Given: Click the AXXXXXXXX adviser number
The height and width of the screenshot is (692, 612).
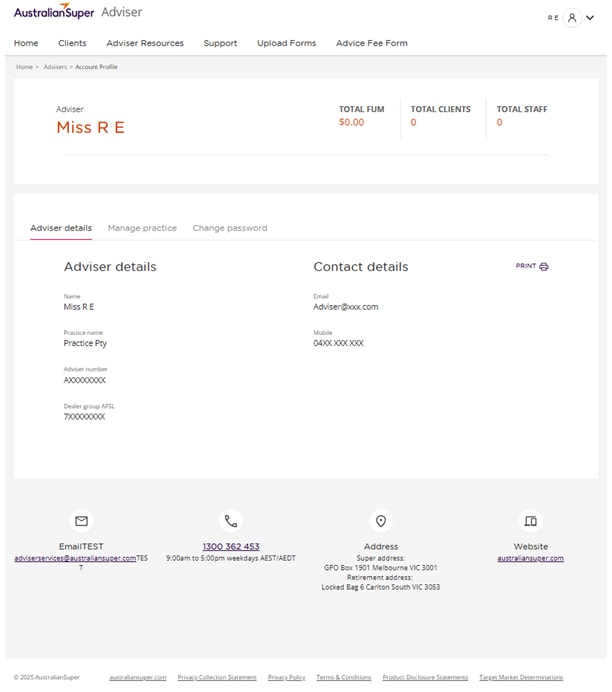Looking at the screenshot, I should pyautogui.click(x=85, y=380).
